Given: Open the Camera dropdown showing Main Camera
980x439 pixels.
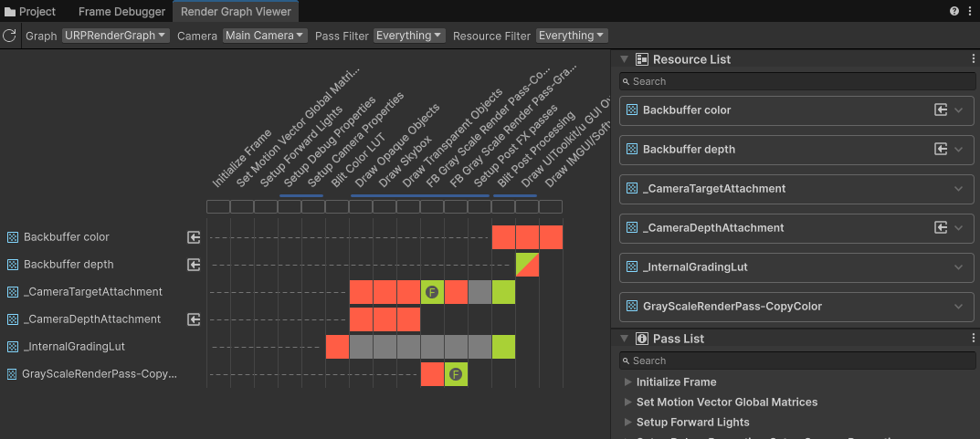Looking at the screenshot, I should (265, 36).
